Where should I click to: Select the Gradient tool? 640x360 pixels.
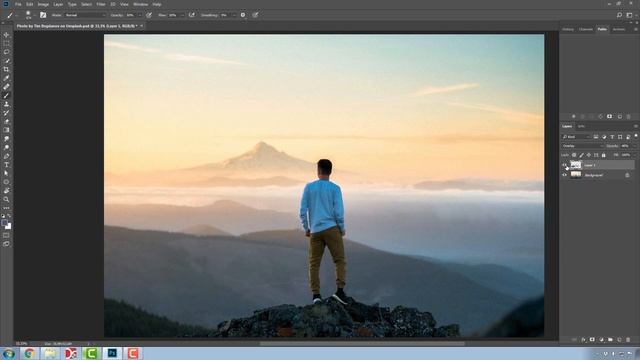point(6,130)
